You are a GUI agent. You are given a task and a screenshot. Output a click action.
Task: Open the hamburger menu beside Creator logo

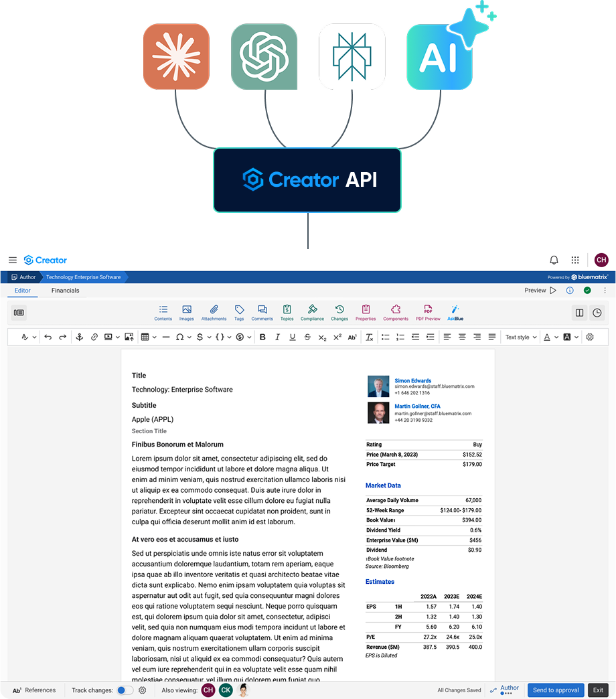(x=13, y=260)
